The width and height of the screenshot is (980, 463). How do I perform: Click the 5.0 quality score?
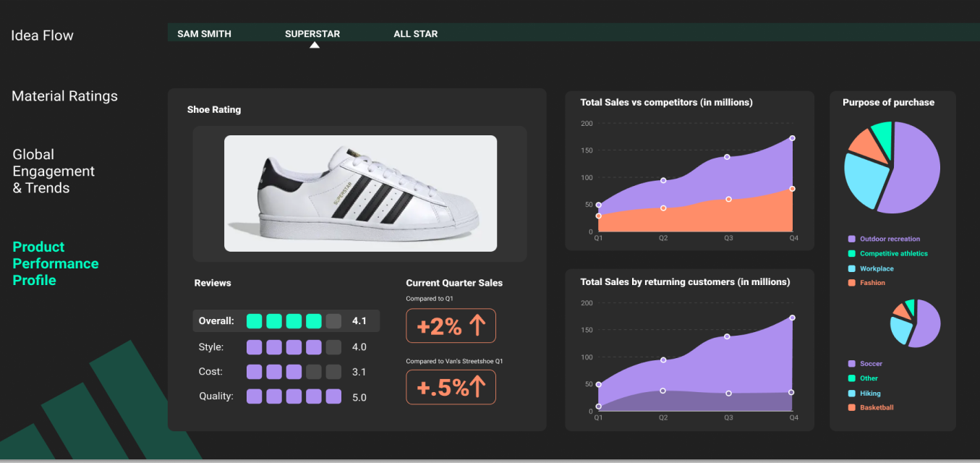click(x=359, y=397)
